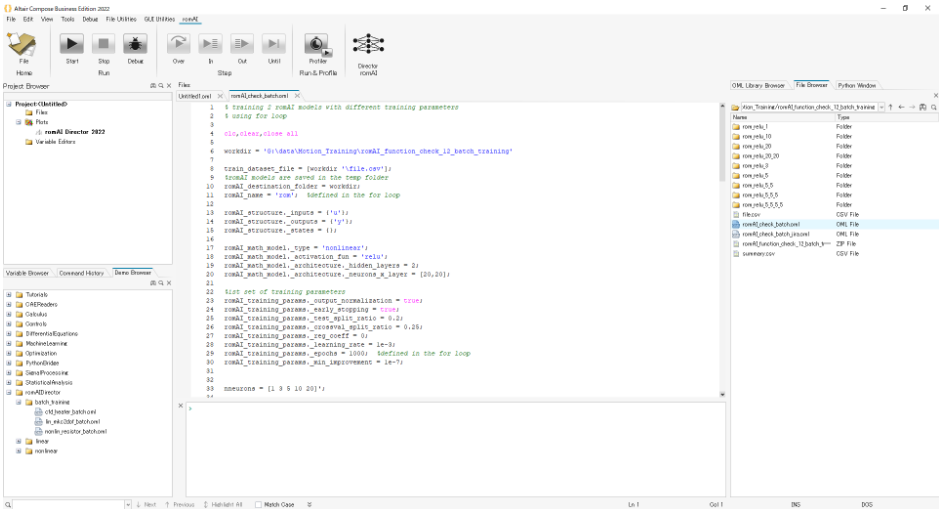Click Demo Browser search magnifier icon
The width and height of the screenshot is (939, 509).
tap(161, 283)
